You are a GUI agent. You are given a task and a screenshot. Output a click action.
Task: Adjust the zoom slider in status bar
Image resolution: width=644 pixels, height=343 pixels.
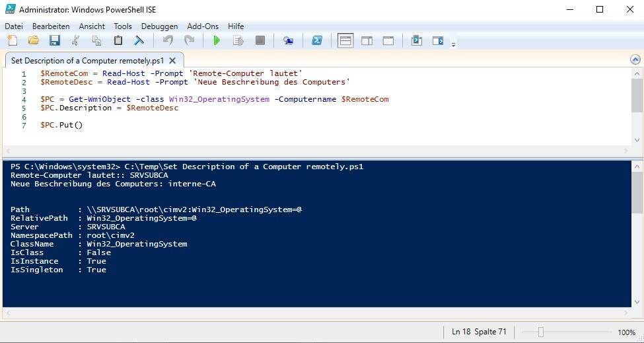pos(540,332)
